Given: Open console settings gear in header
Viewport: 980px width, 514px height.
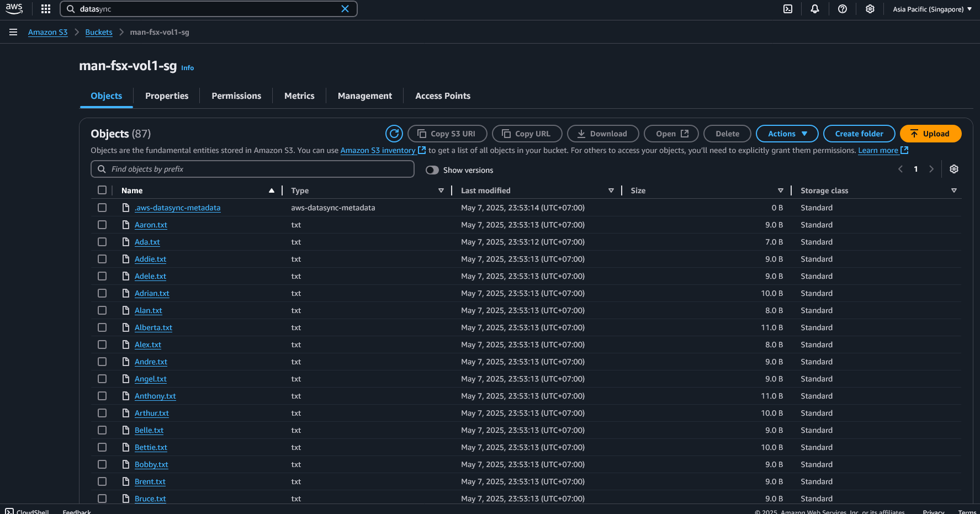Looking at the screenshot, I should coord(870,9).
